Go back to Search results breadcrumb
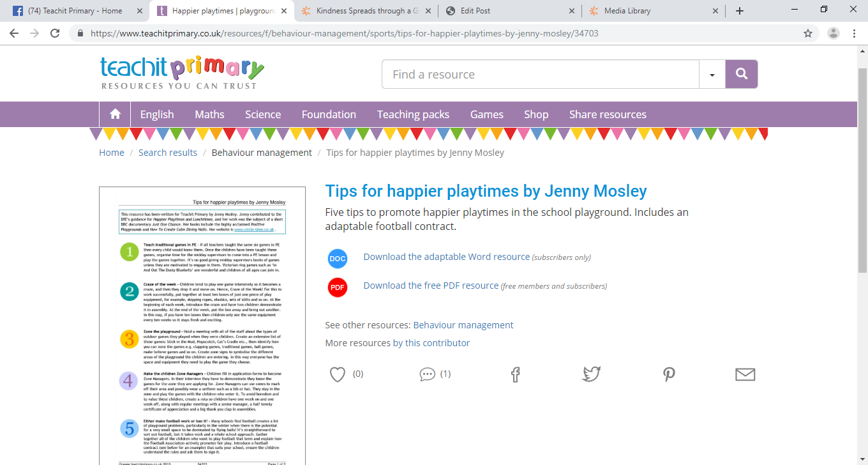The height and width of the screenshot is (465, 868). click(168, 153)
